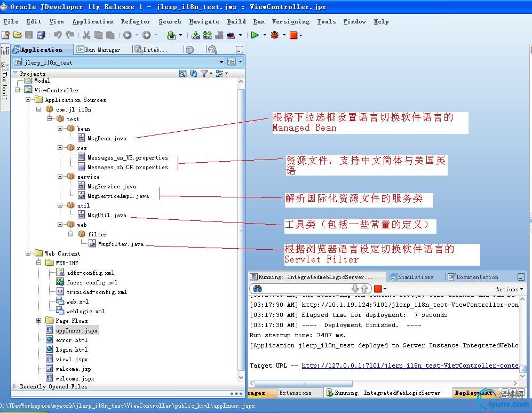Undo the last action
Viewport: 532px width, 413px height.
[x=58, y=35]
